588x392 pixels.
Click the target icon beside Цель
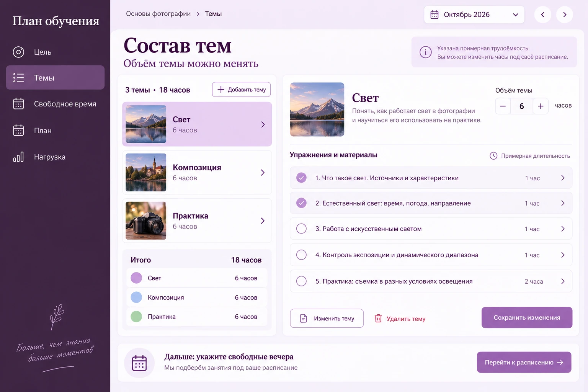click(18, 52)
